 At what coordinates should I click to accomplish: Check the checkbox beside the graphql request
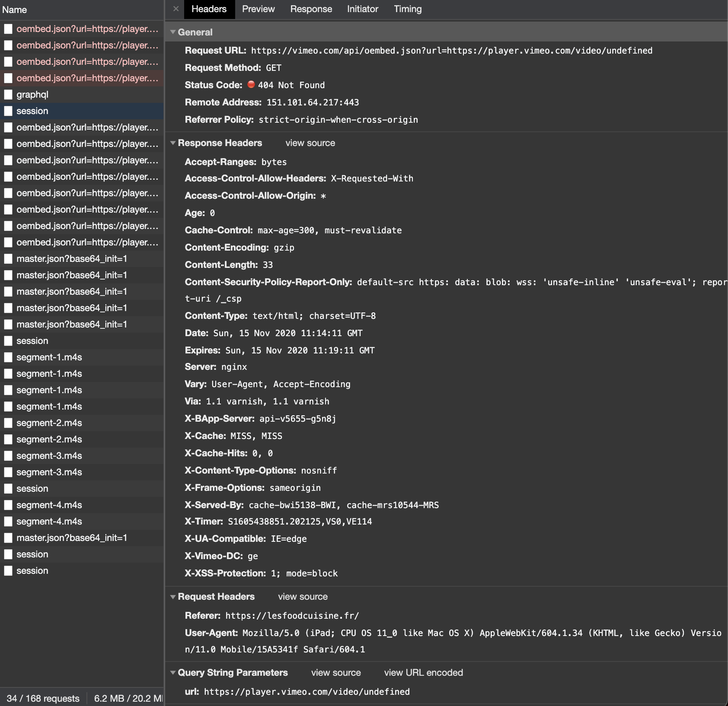8,95
